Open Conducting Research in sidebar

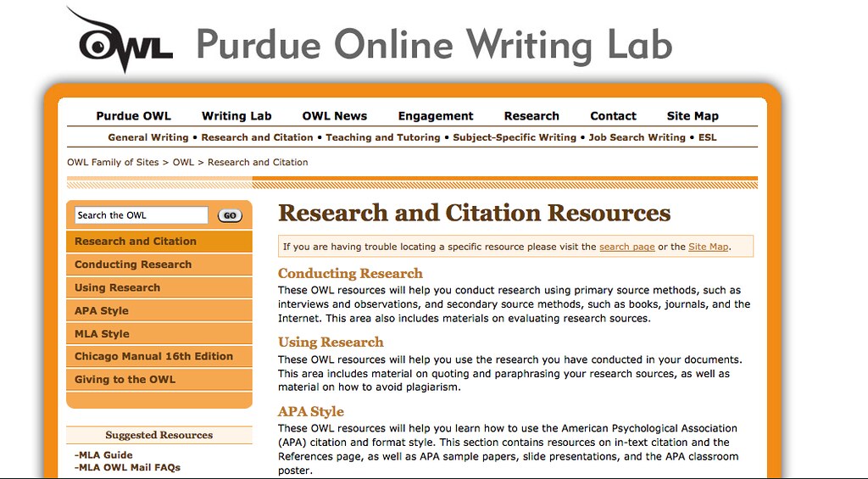point(159,265)
